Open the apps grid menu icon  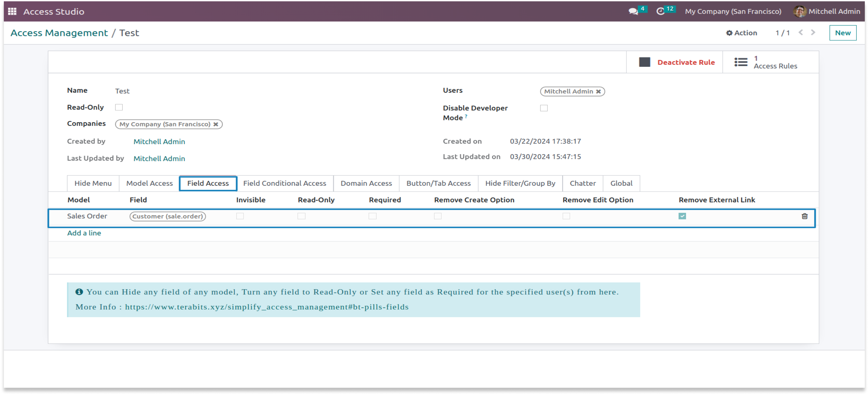(x=12, y=11)
